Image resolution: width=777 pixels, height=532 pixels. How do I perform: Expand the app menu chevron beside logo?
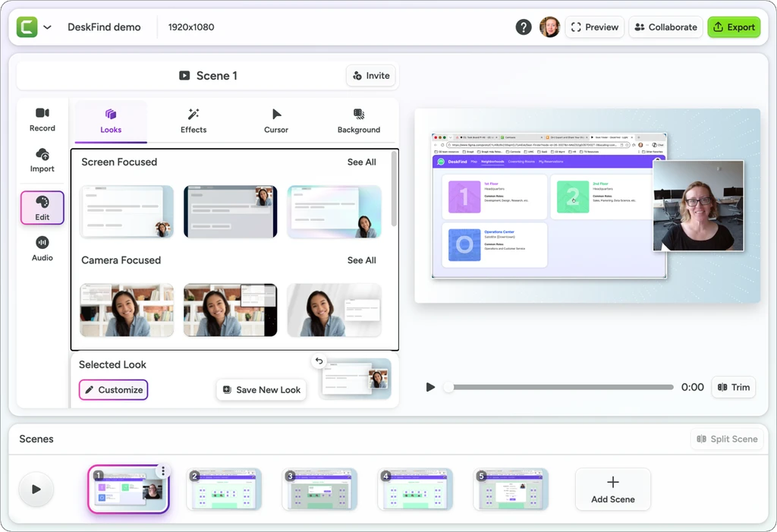click(x=48, y=27)
